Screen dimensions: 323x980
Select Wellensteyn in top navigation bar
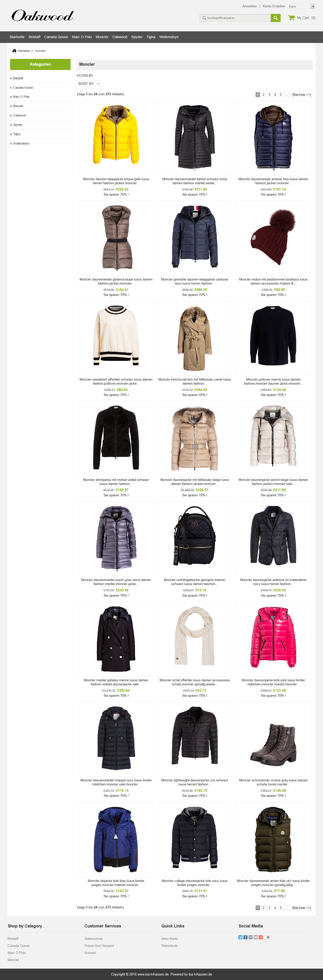pos(169,37)
